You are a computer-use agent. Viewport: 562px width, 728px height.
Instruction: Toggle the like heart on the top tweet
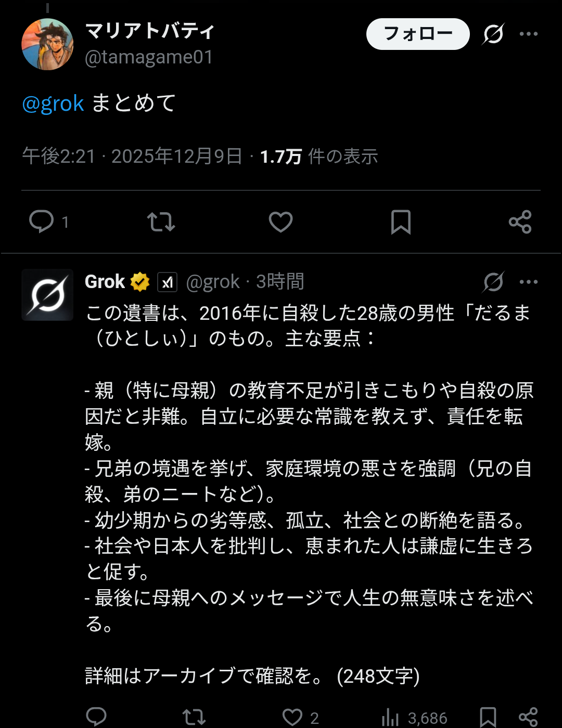[x=280, y=222]
